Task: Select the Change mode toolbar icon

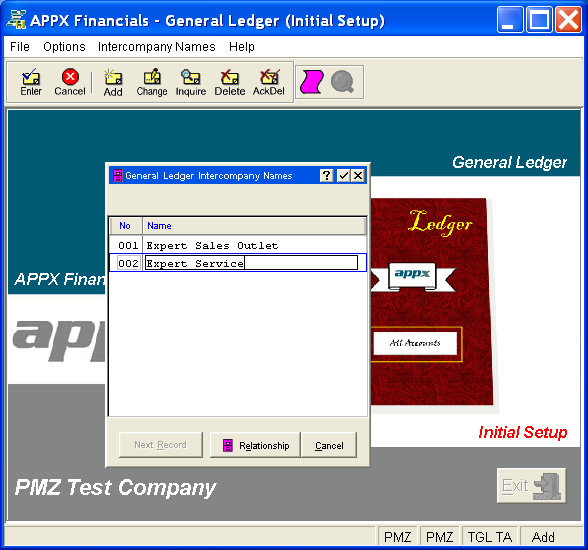Action: click(x=152, y=82)
